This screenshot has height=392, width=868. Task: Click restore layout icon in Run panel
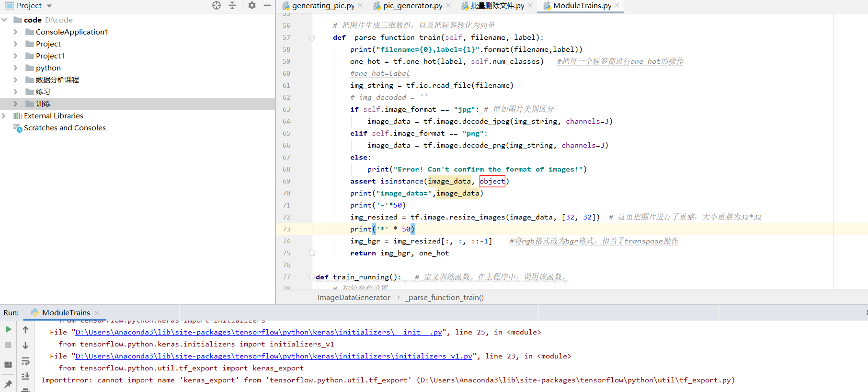8,365
